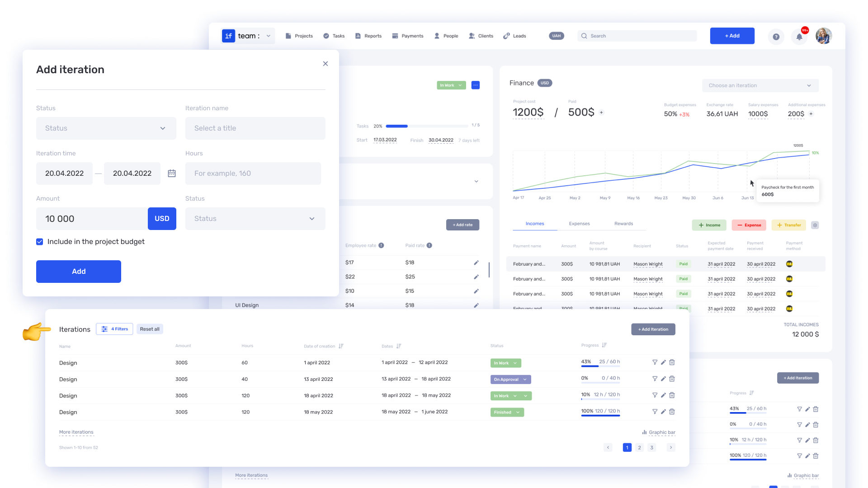The width and height of the screenshot is (868, 488).
Task: Expand the Status dropdown under Add iteration
Action: (x=106, y=128)
